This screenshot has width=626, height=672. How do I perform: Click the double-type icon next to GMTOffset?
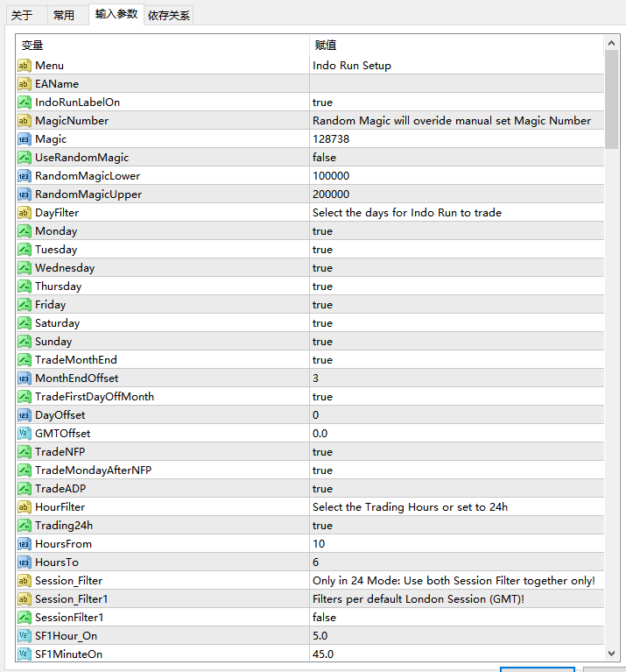25,434
